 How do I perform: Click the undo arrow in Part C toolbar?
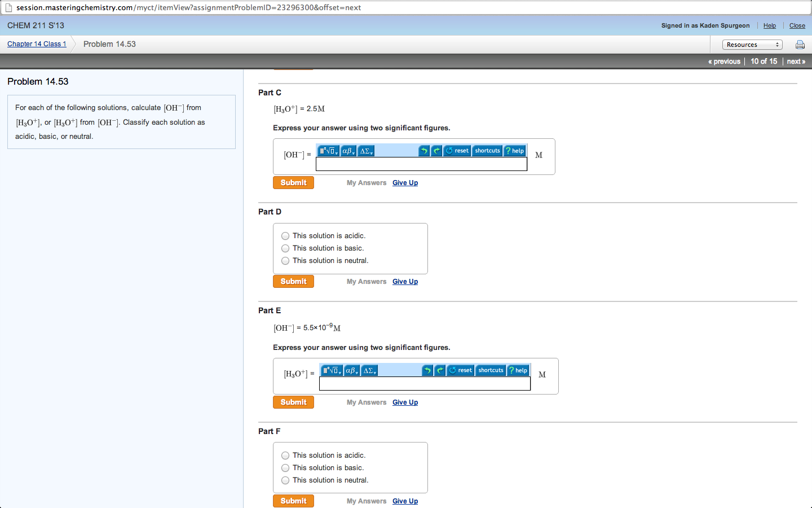(x=423, y=151)
